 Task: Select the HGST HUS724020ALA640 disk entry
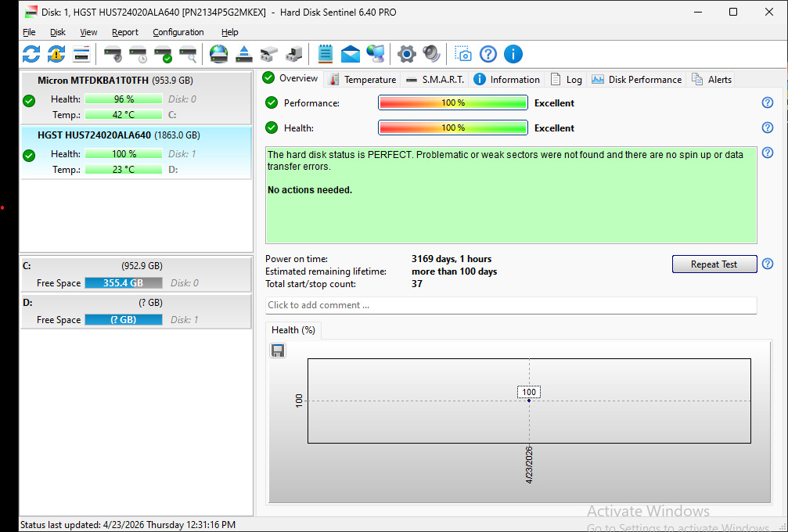point(135,153)
